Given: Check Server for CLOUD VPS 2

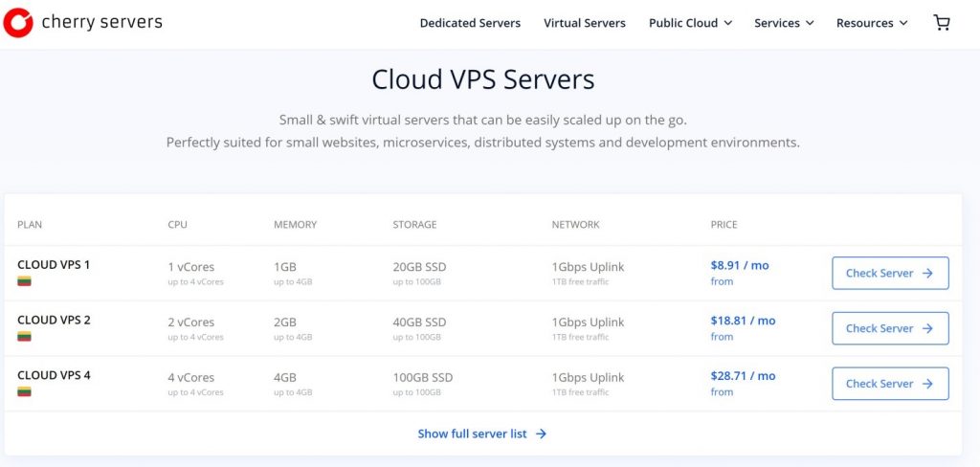Looking at the screenshot, I should pos(890,328).
